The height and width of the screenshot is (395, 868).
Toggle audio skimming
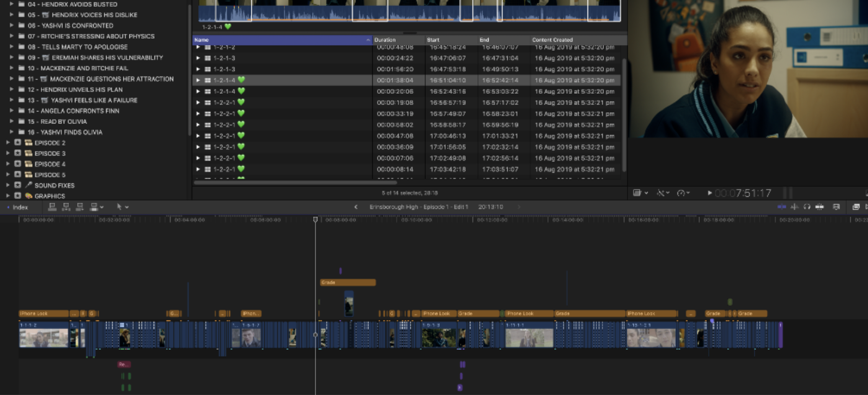[795, 207]
